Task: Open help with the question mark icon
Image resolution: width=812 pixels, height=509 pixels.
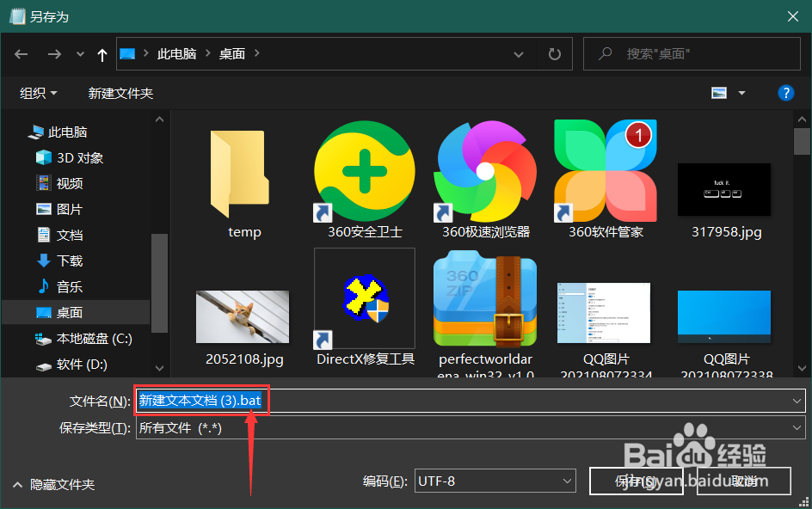Action: (x=785, y=93)
